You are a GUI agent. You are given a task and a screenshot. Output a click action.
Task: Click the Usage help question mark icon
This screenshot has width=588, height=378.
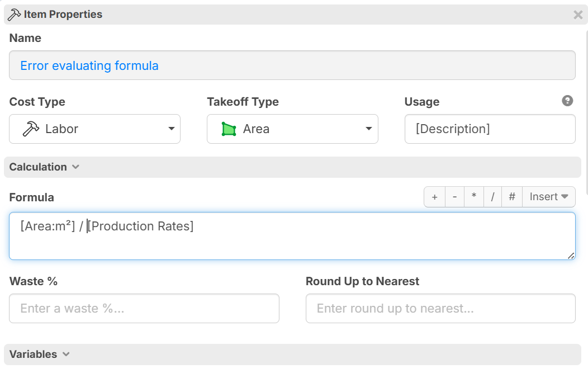[x=567, y=101]
